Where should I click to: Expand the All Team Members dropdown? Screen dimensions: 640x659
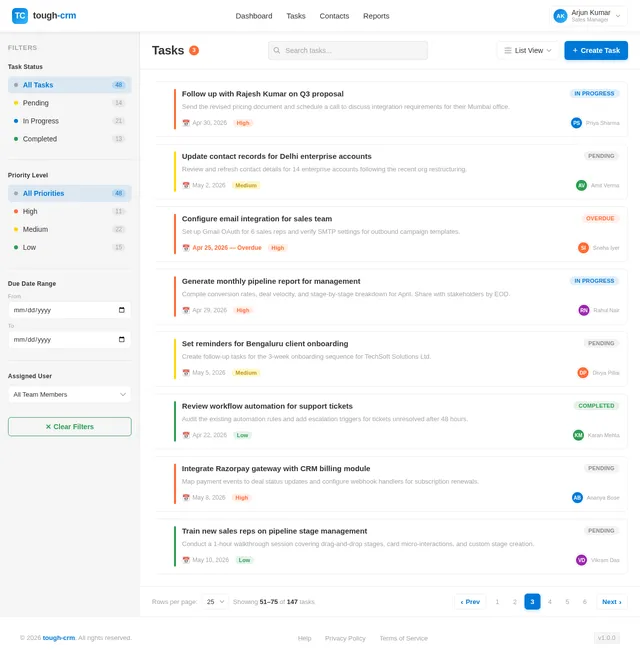[x=70, y=395]
